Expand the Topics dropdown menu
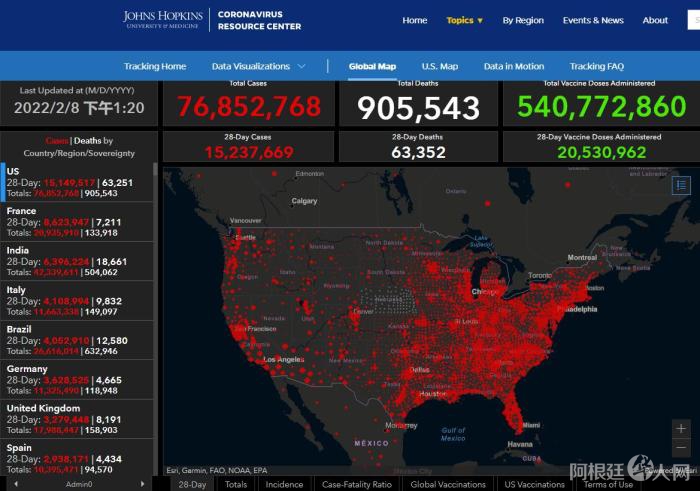700x491 pixels. [x=464, y=20]
